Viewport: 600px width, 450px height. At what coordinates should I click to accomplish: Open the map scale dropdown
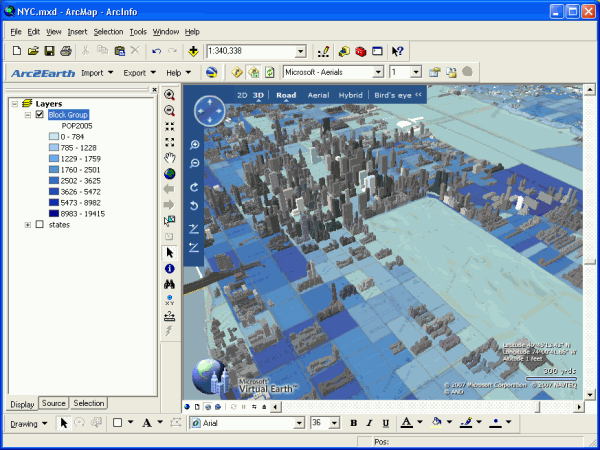301,51
